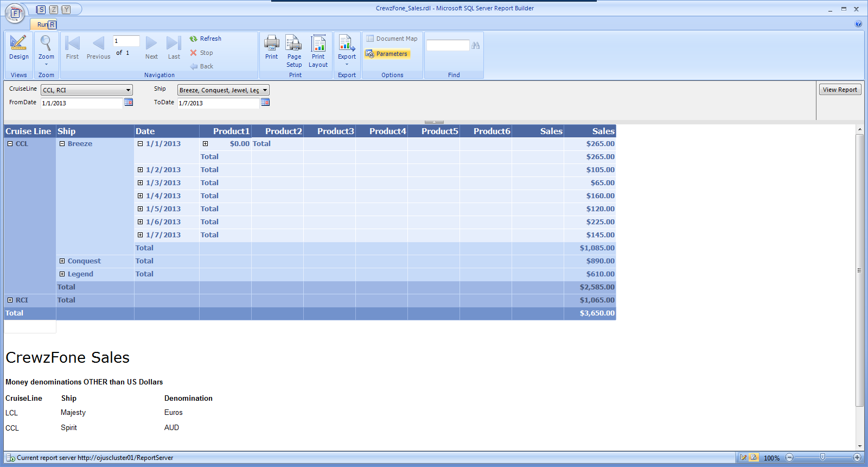Expand the $0.00 product row
This screenshot has width=868, height=467.
(205, 144)
